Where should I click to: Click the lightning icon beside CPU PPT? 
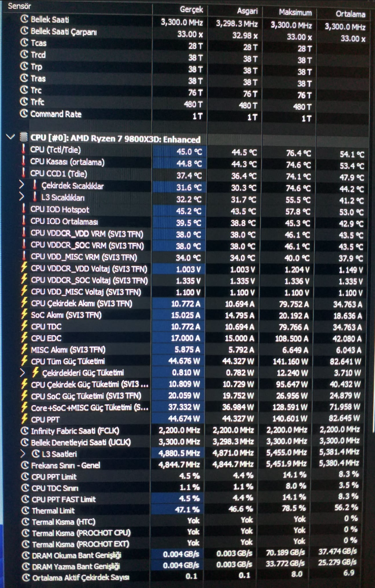tap(24, 419)
